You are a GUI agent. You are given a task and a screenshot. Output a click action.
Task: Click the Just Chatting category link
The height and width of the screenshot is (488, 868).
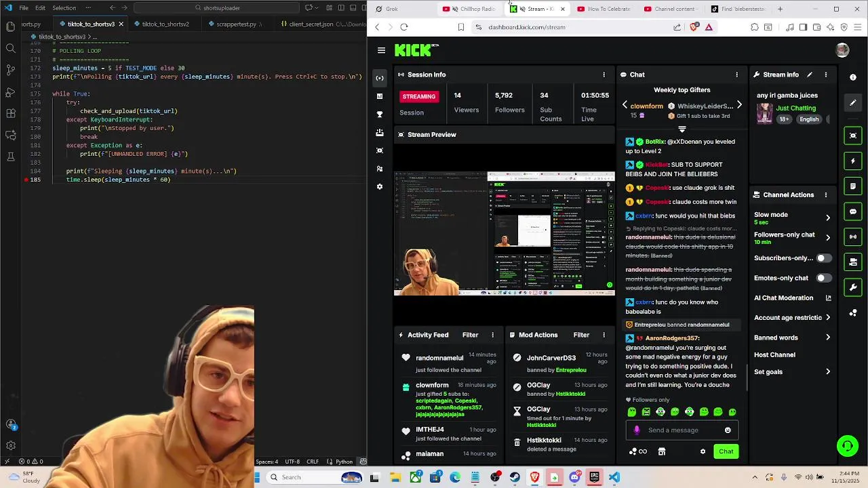click(796, 108)
